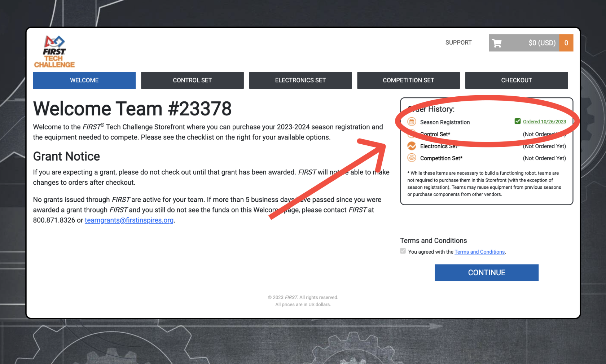
Task: Click the FIRST Tech Challenge logo
Action: pyautogui.click(x=54, y=52)
